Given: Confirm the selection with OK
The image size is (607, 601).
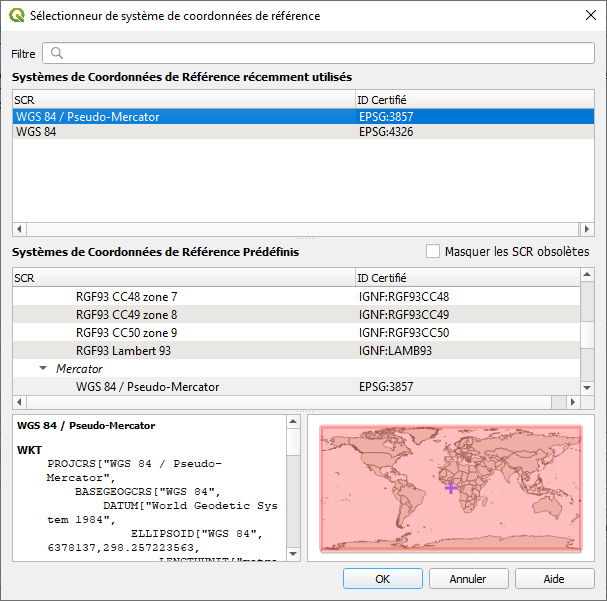Looking at the screenshot, I should click(x=382, y=579).
